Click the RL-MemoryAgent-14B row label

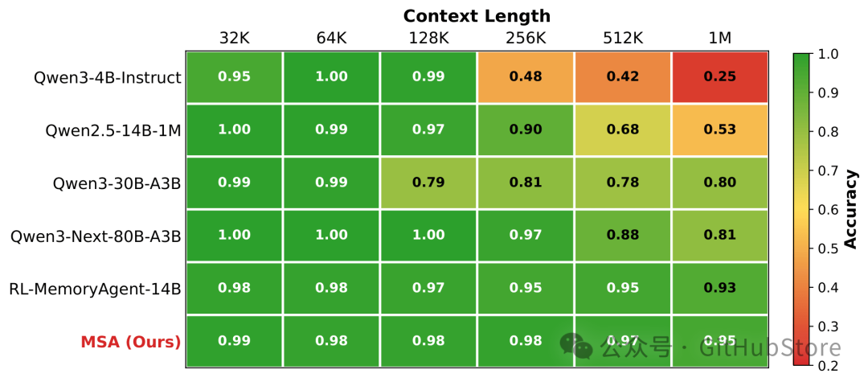(95, 289)
